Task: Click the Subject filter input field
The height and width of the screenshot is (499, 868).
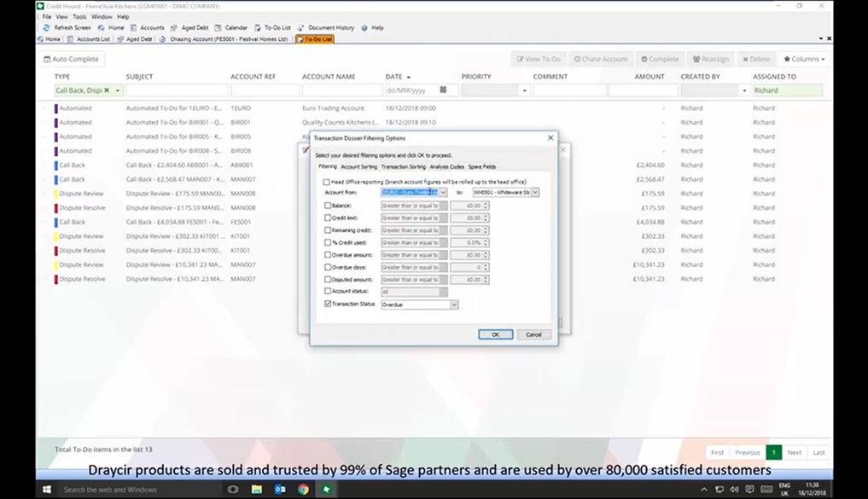Action: coord(178,90)
